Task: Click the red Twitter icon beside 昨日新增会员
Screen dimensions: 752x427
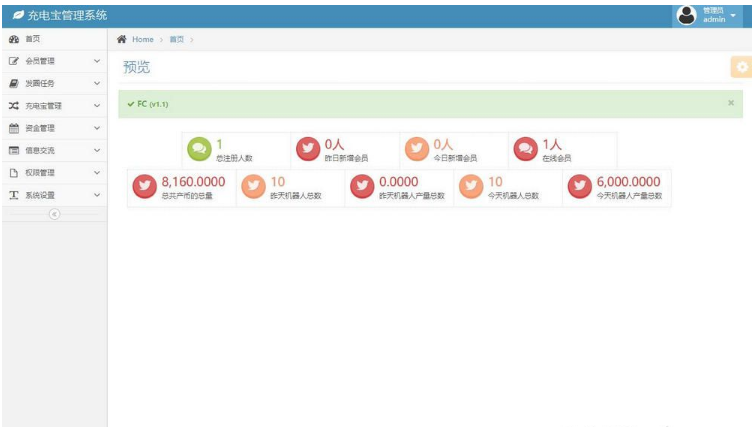Action: pos(308,150)
